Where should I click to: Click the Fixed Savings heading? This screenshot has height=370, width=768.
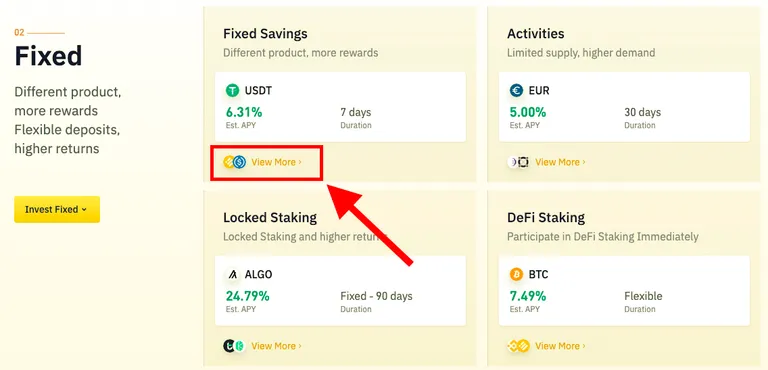point(265,33)
